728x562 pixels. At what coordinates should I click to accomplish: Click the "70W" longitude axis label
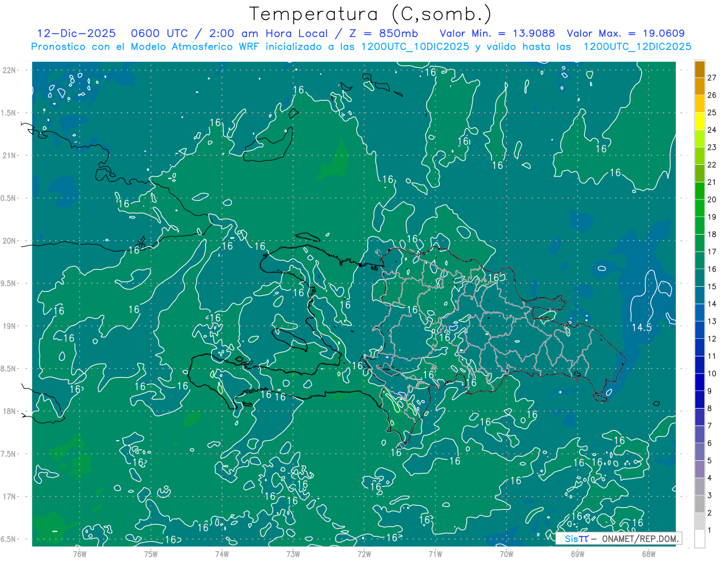coord(507,554)
